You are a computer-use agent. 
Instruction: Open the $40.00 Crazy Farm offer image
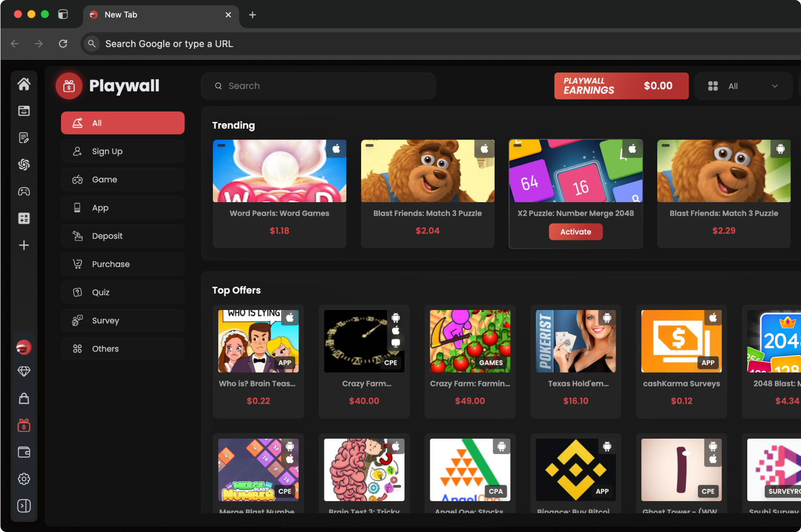pyautogui.click(x=364, y=341)
